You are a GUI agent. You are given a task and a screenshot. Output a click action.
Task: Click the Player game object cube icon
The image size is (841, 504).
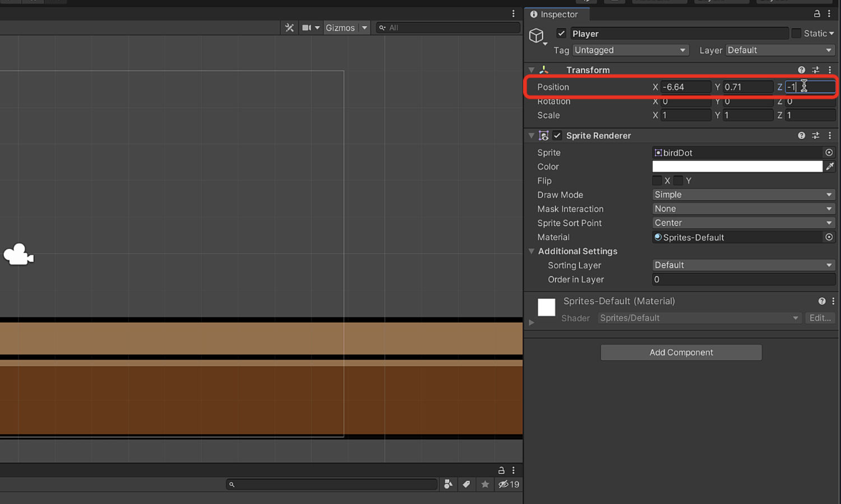click(537, 35)
